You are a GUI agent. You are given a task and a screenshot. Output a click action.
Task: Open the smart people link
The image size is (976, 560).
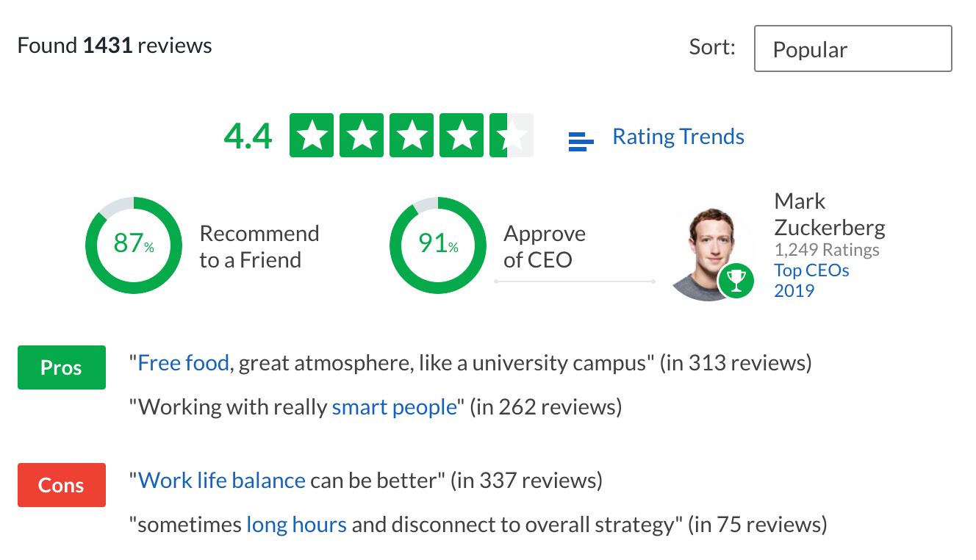(395, 407)
